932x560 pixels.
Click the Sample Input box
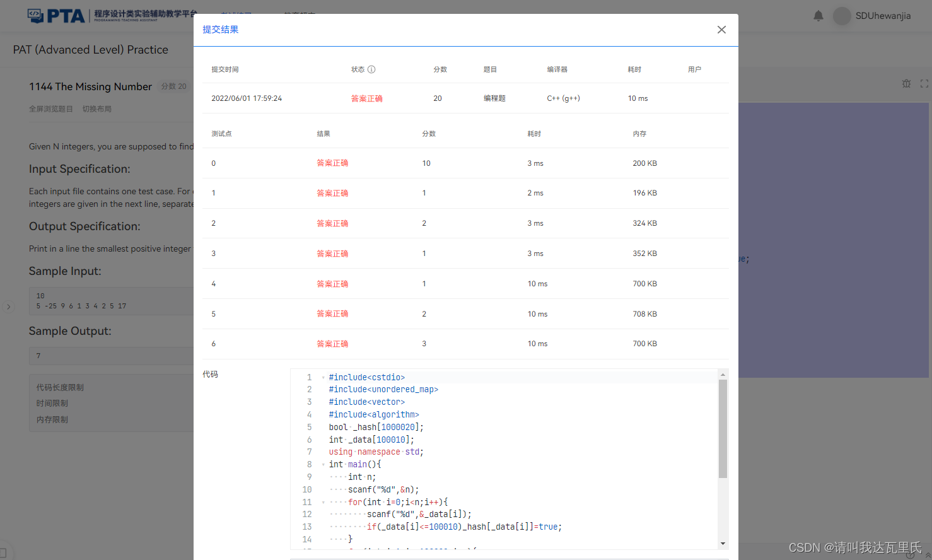[111, 301]
